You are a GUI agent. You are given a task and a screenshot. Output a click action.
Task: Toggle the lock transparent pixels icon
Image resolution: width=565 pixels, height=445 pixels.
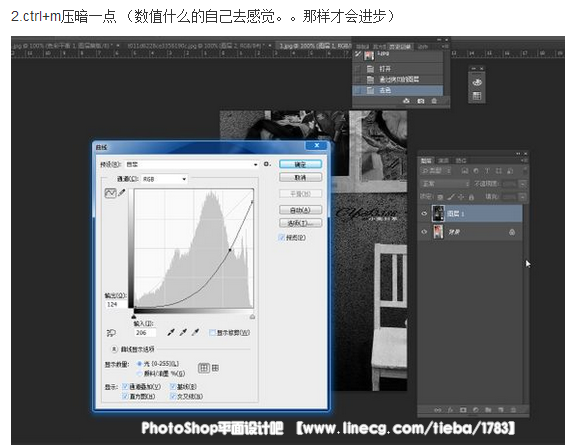[x=440, y=197]
